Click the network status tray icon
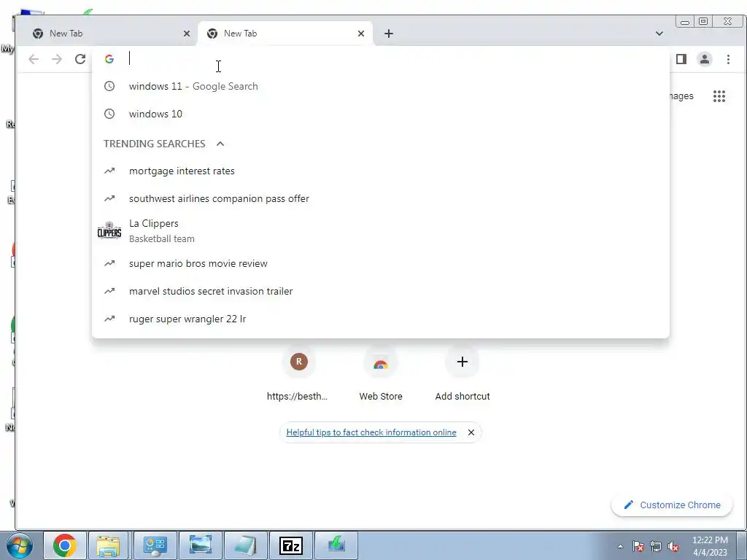This screenshot has height=560, width=747. 656,546
